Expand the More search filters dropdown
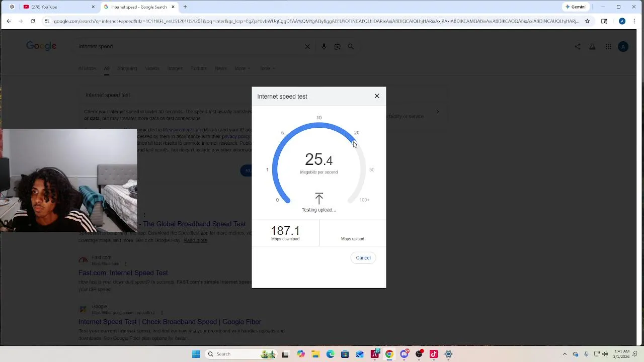 (x=243, y=68)
